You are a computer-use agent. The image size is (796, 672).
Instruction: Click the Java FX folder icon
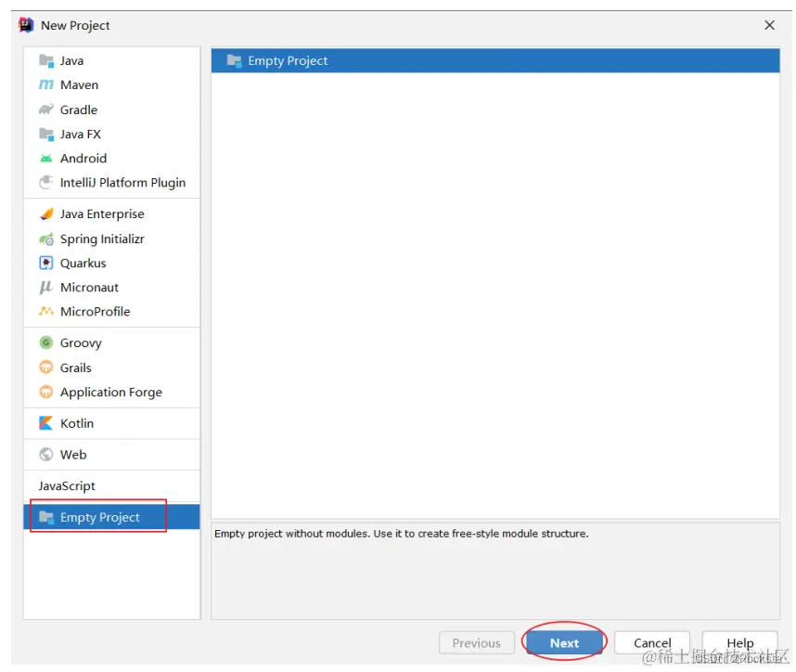pyautogui.click(x=46, y=134)
